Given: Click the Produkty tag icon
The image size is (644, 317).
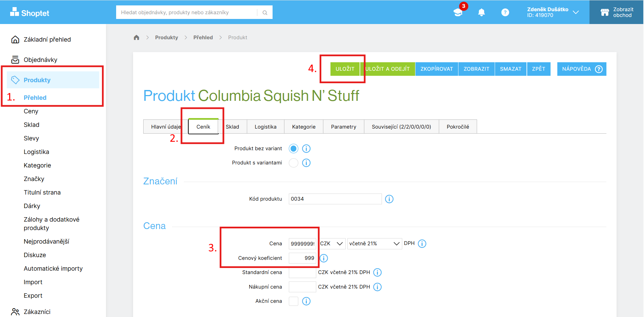Looking at the screenshot, I should point(15,80).
